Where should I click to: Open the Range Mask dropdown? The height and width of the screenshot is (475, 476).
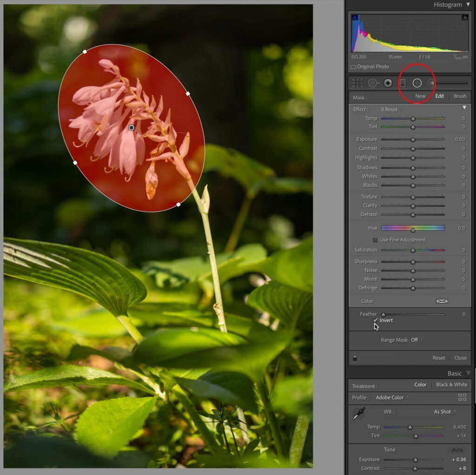click(417, 340)
